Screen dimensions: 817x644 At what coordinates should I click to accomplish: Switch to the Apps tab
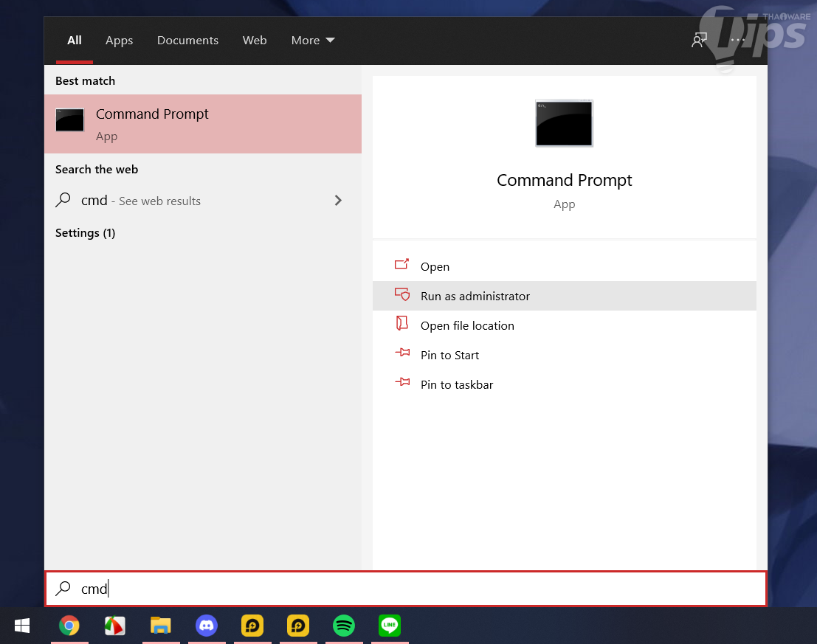pos(119,41)
